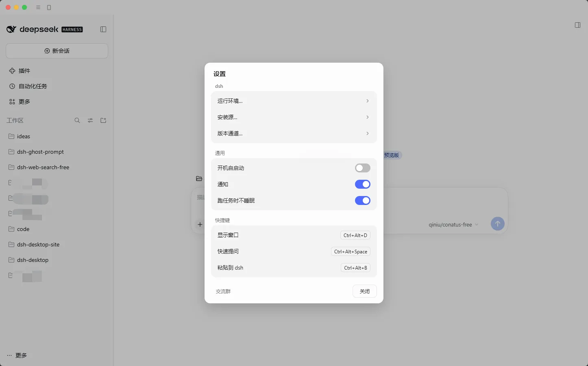Collapse the left sidebar panel icon
Screen dimensions: 588x366
tap(103, 29)
